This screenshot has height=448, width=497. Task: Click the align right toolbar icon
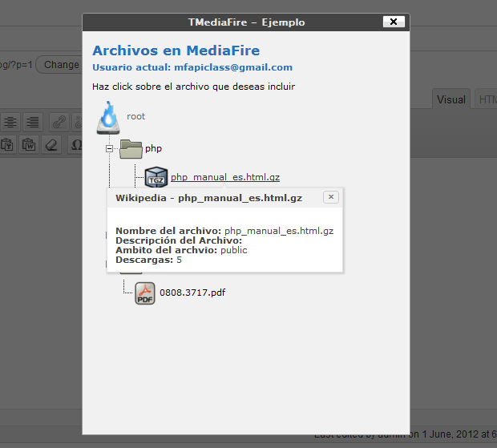pos(33,122)
